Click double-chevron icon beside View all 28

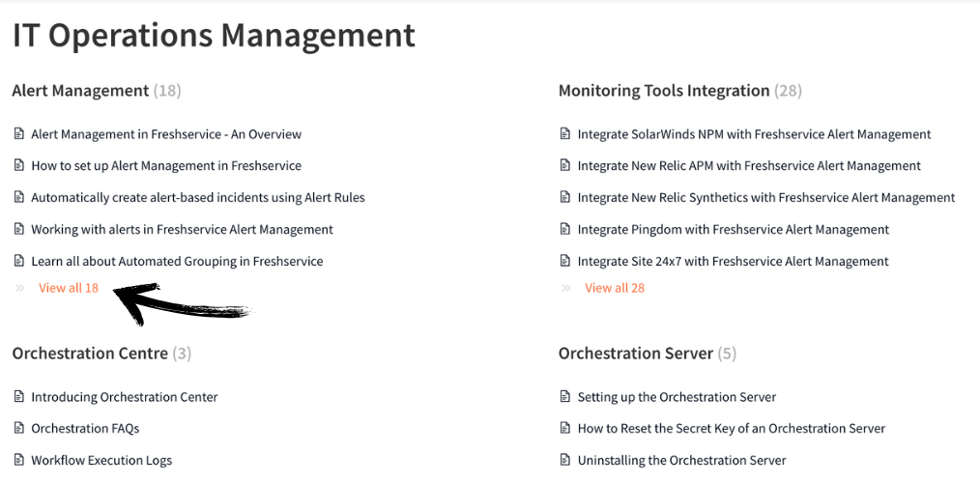tap(566, 288)
